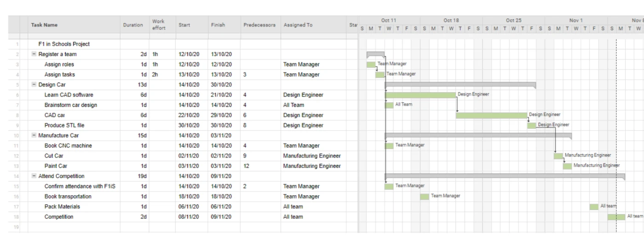This screenshot has width=644, height=243.
Task: Click the Competition finish date 09/11/20
Action: point(221,217)
